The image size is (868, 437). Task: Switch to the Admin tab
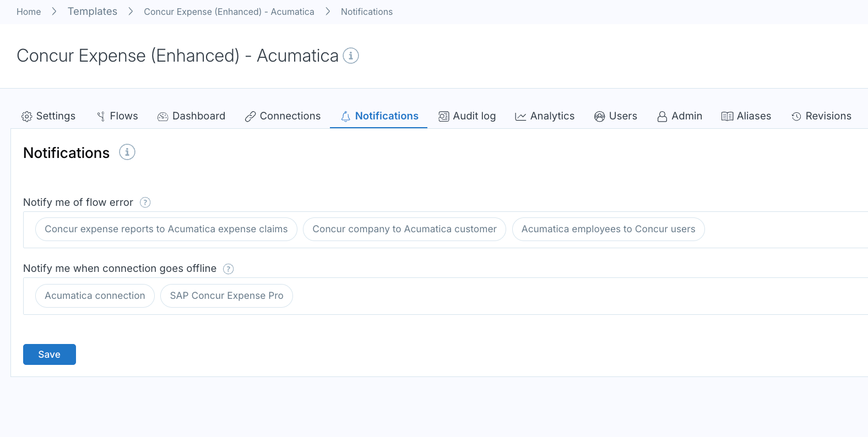680,116
